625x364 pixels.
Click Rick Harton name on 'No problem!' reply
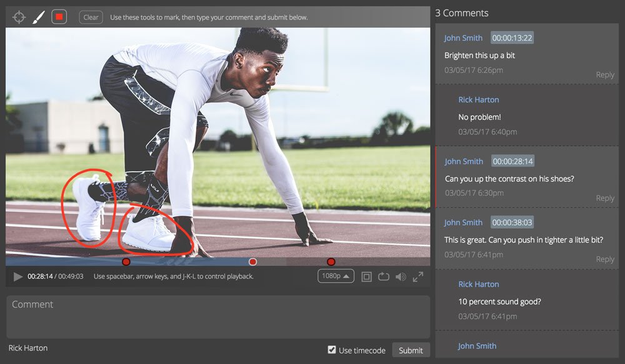(478, 99)
